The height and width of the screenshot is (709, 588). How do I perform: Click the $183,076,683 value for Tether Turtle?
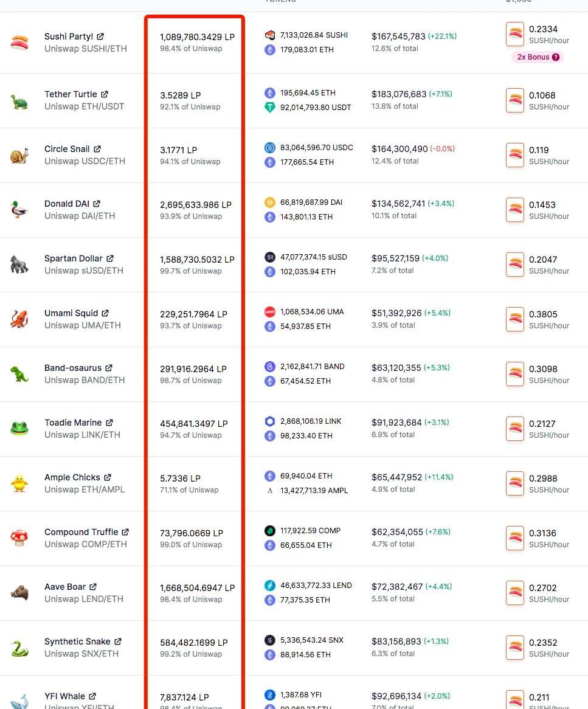click(x=399, y=94)
